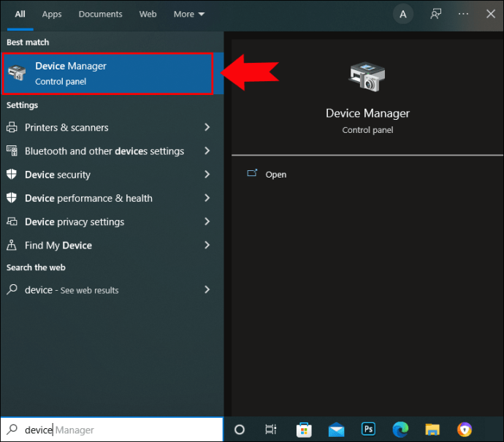Viewport: 504px width, 442px height.
Task: Click the printer icon beside Printers & scanners
Action: tap(12, 127)
